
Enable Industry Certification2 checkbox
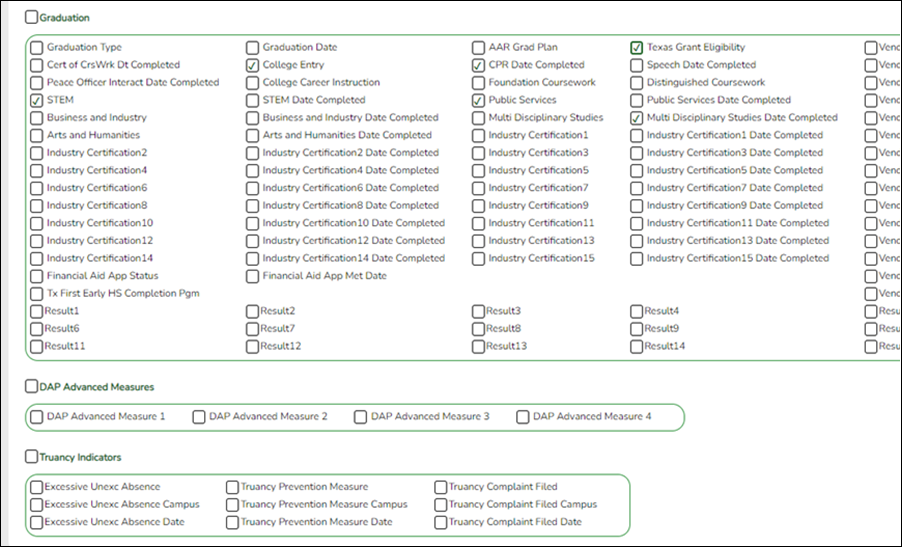[x=37, y=154]
